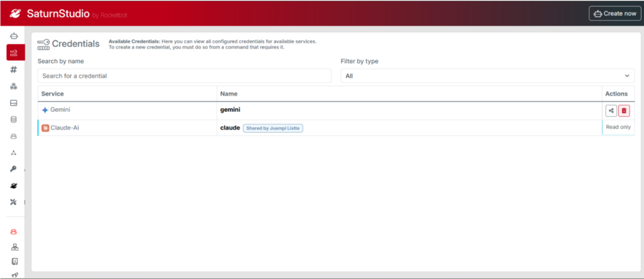Share the gemini credential
The width and height of the screenshot is (644, 279).
tap(611, 111)
